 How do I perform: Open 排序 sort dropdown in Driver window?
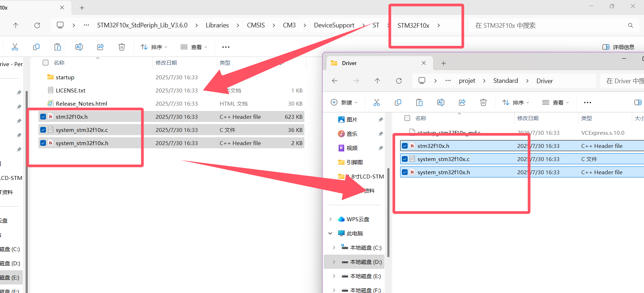pyautogui.click(x=515, y=102)
